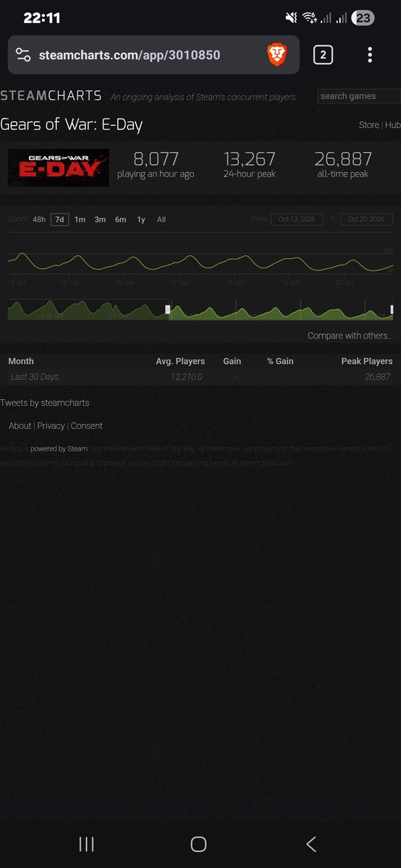Focus the search games field
This screenshot has width=401, height=868.
click(x=358, y=95)
